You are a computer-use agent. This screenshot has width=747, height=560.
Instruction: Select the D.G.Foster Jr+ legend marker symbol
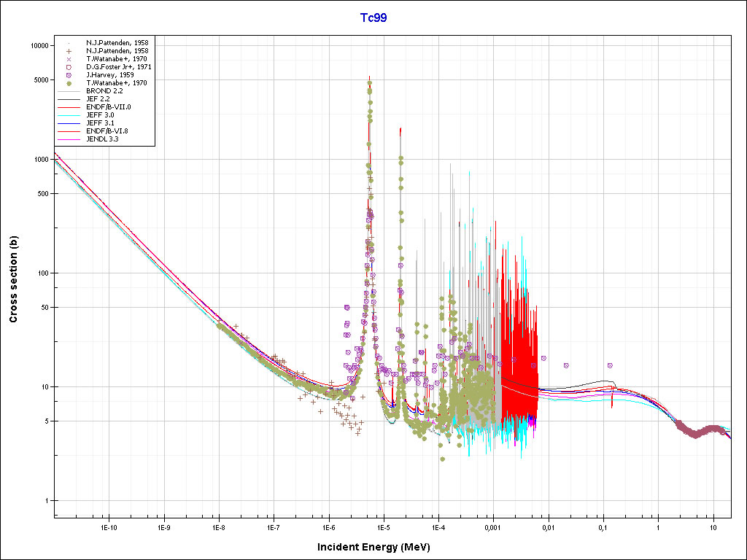69,67
